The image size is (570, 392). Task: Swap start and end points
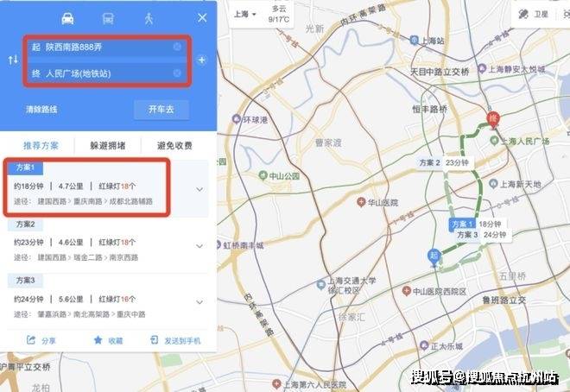tap(13, 60)
